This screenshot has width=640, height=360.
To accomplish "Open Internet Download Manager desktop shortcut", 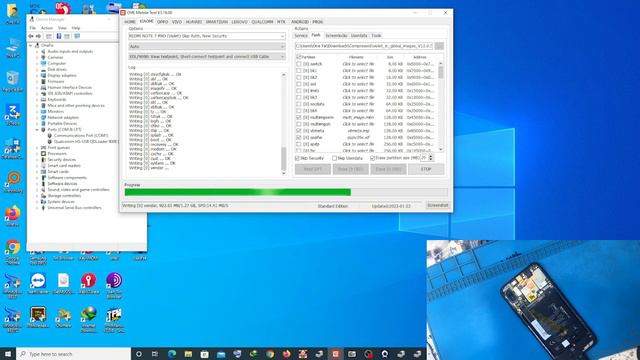I will [89, 319].
